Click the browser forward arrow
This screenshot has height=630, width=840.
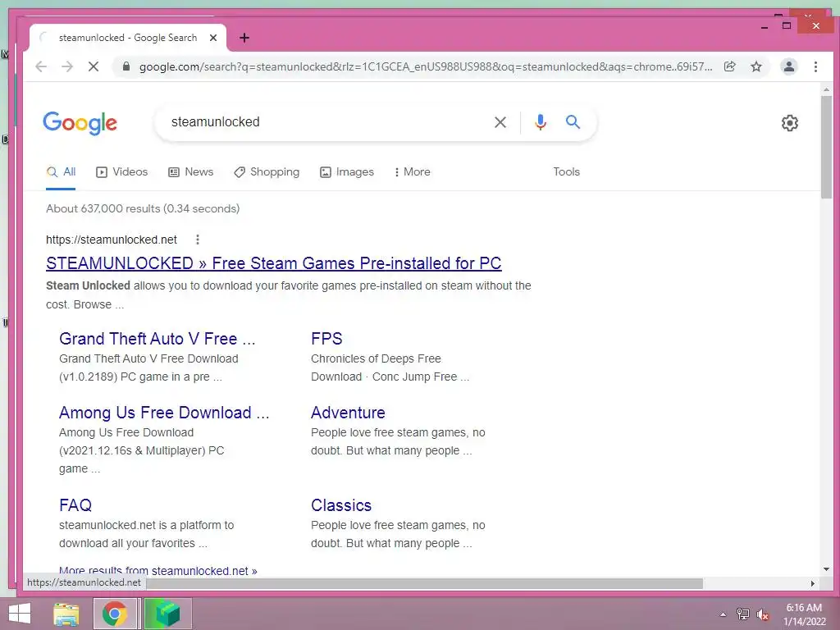point(67,66)
